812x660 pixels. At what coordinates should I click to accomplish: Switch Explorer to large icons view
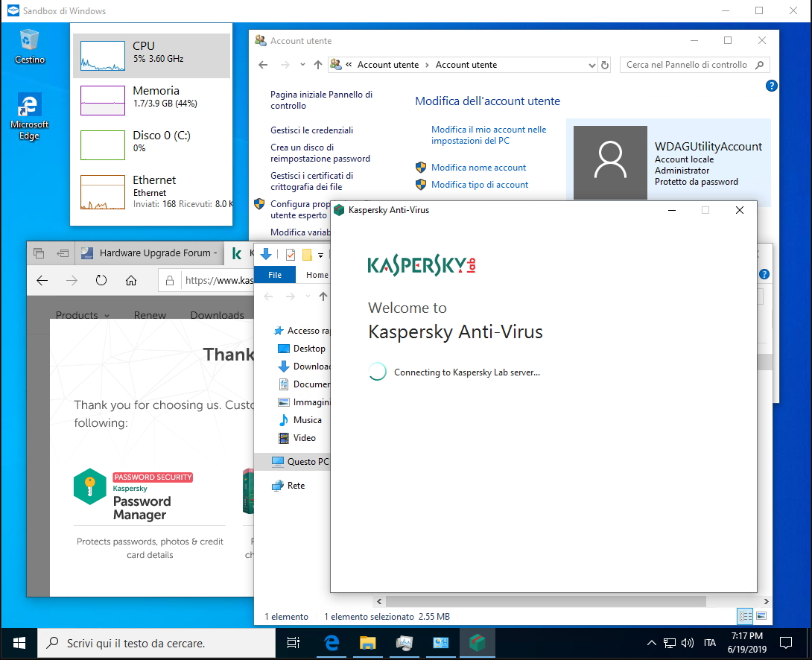coord(761,616)
